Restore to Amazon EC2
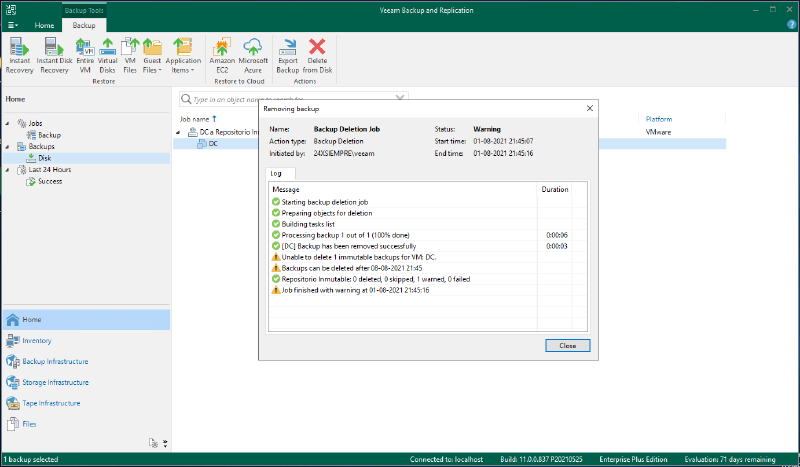 222,56
